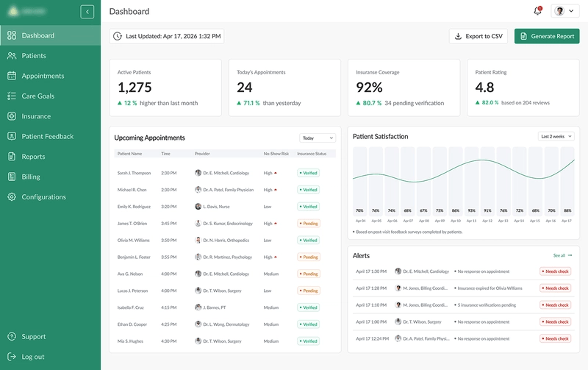
Task: Click the Insurance shield icon
Action: (12, 116)
